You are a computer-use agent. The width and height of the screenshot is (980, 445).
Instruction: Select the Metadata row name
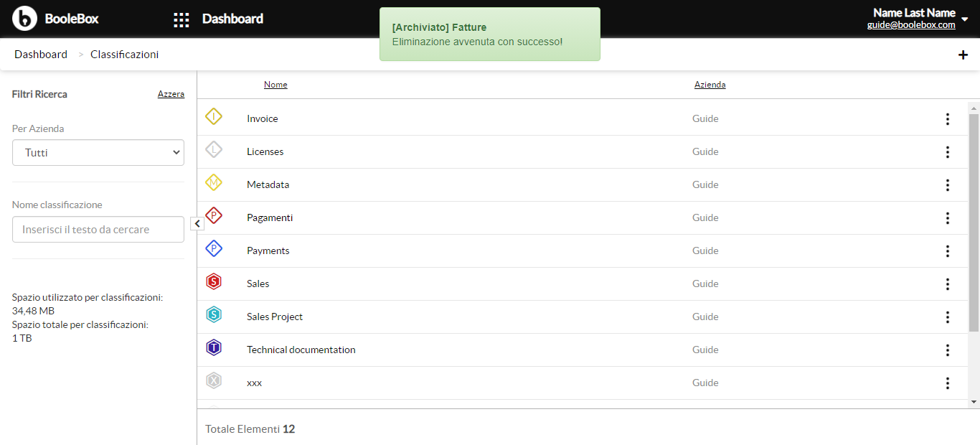pyautogui.click(x=268, y=185)
